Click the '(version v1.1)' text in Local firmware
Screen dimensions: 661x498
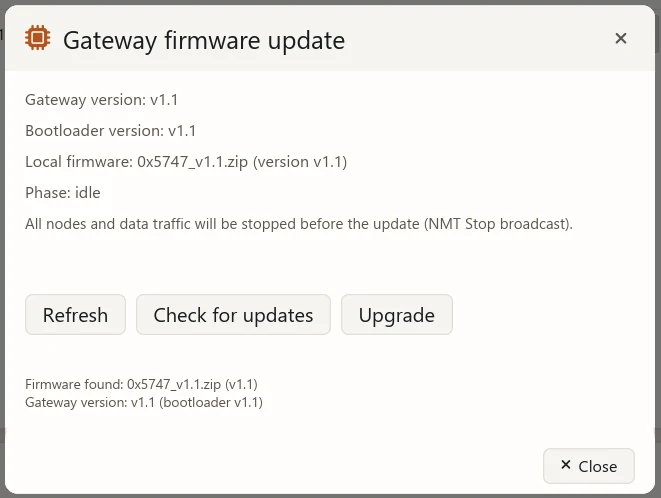click(x=300, y=162)
